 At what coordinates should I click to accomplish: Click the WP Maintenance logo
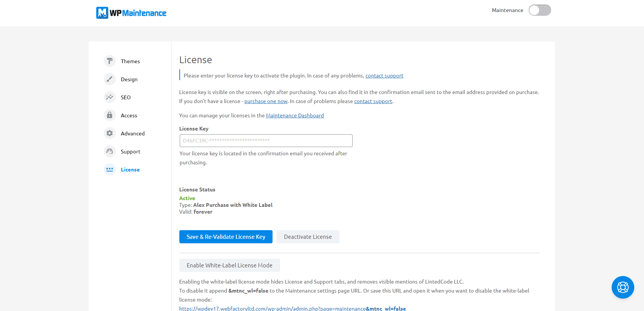pos(131,13)
